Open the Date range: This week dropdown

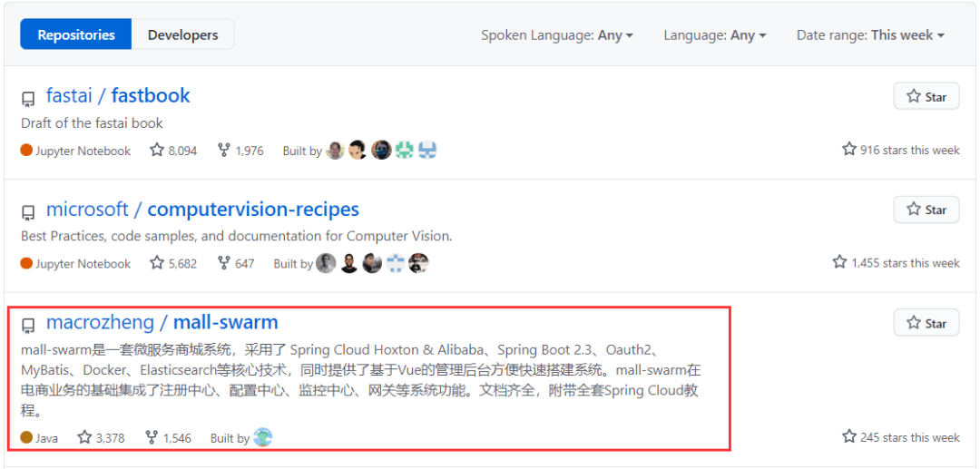click(x=870, y=35)
